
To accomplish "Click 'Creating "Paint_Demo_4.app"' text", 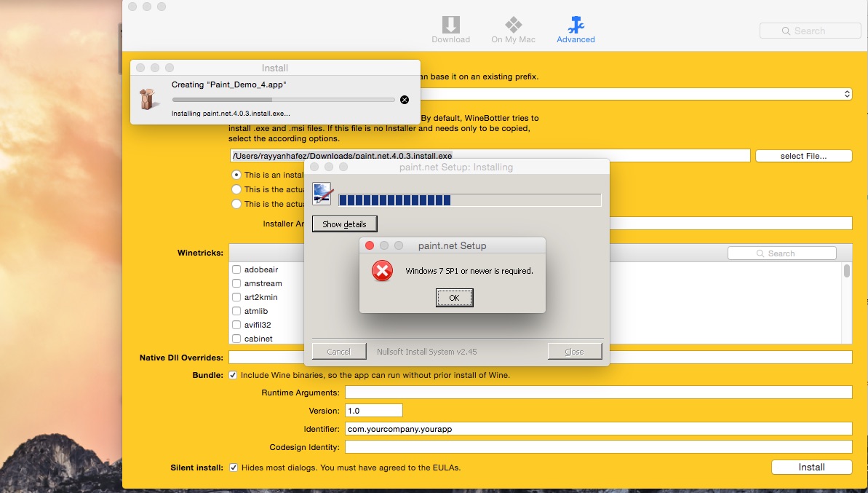I will tap(228, 84).
